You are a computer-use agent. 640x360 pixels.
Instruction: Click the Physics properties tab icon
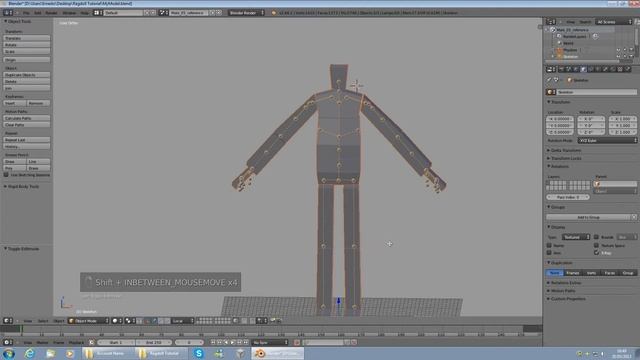click(x=628, y=69)
